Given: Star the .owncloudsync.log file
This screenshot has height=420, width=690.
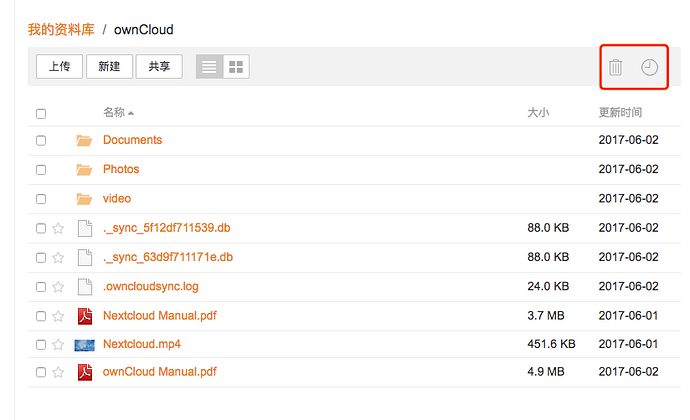Looking at the screenshot, I should pos(58,287).
